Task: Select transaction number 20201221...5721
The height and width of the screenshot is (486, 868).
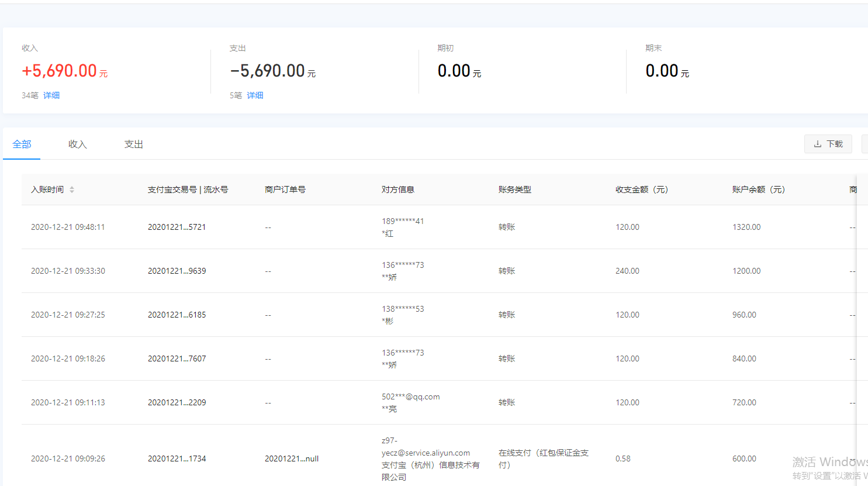Action: point(177,227)
